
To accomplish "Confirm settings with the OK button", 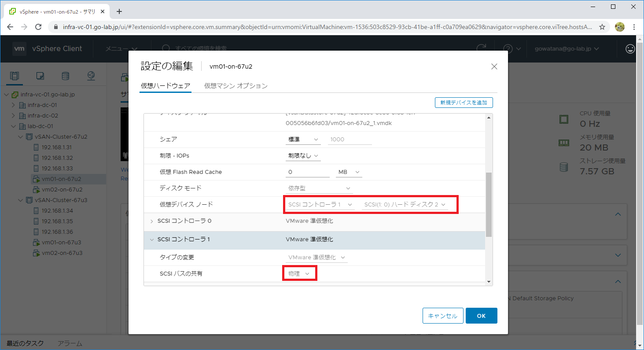I will (481, 316).
